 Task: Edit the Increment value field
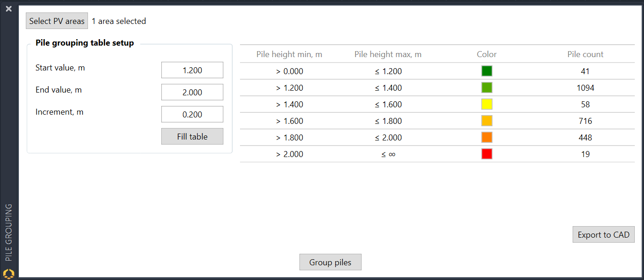192,114
